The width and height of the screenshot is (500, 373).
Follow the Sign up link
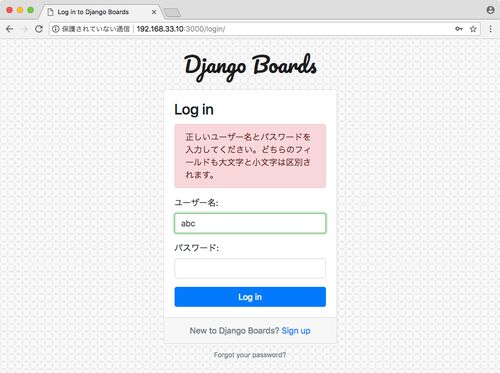pyautogui.click(x=296, y=331)
